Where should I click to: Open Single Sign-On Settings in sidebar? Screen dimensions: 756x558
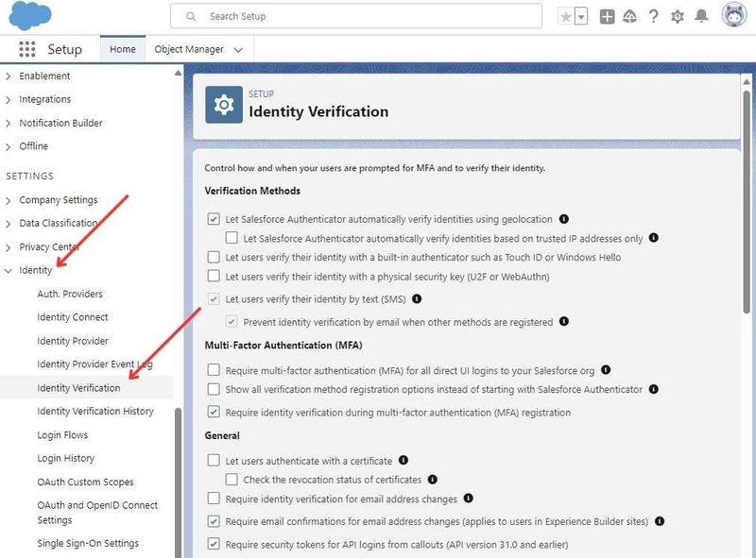point(88,543)
